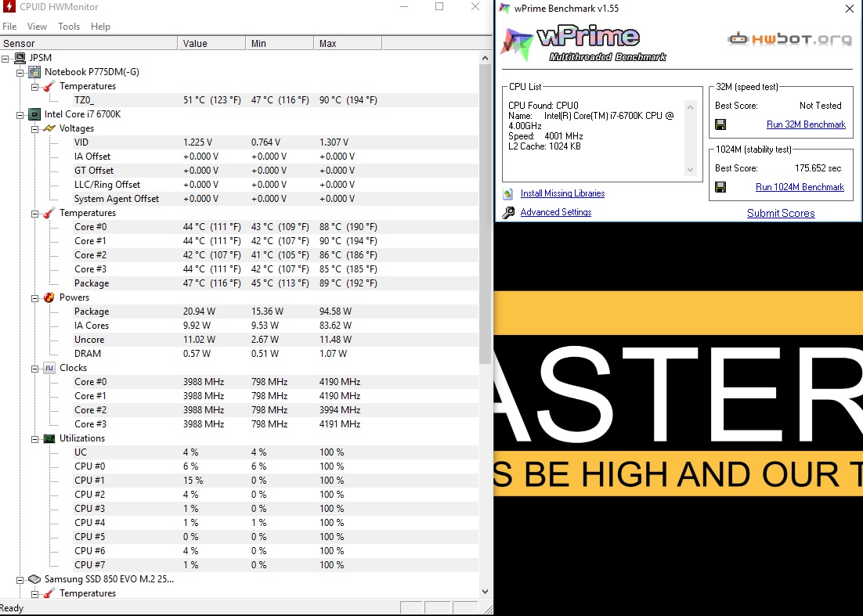The height and width of the screenshot is (616, 863).
Task: Collapse the CPU Temperatures section
Action: 34,214
